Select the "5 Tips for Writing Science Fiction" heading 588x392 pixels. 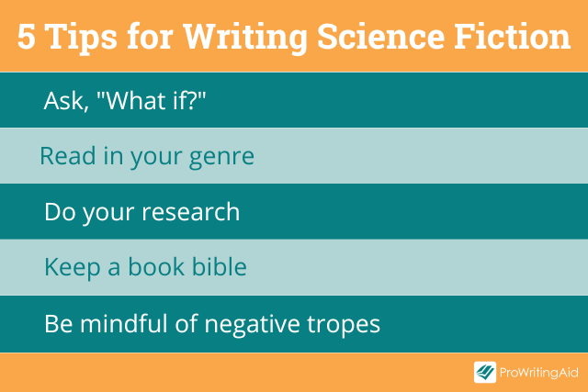click(294, 37)
